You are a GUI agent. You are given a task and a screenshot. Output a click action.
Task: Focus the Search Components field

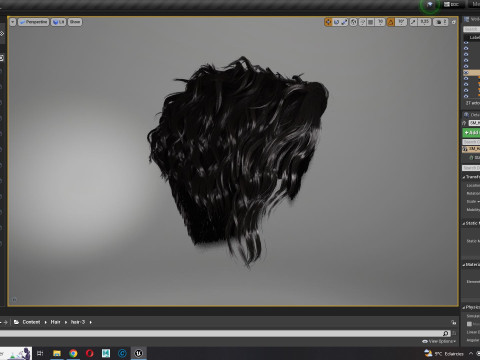(471, 142)
